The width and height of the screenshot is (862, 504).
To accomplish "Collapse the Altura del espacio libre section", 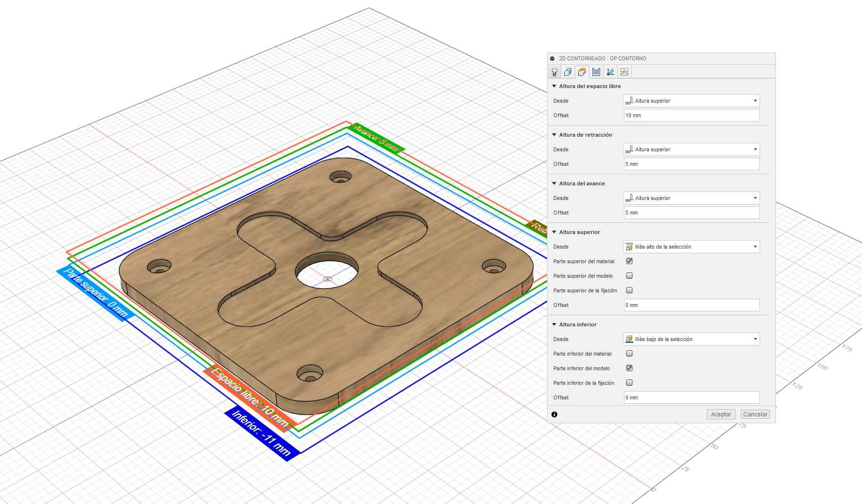I will [554, 86].
